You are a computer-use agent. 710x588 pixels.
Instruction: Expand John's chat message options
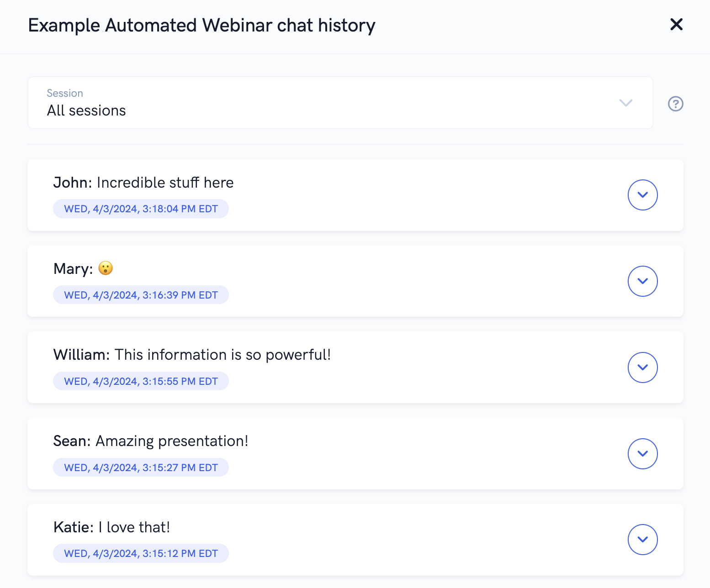coord(642,195)
